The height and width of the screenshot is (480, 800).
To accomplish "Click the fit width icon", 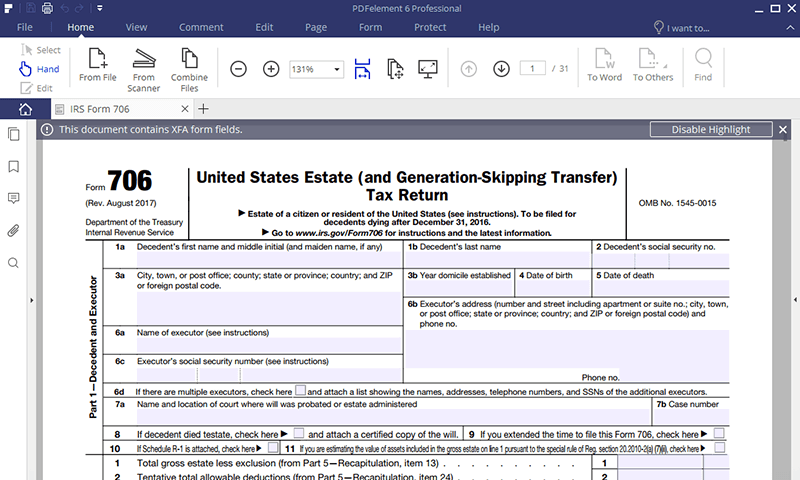I will point(362,69).
